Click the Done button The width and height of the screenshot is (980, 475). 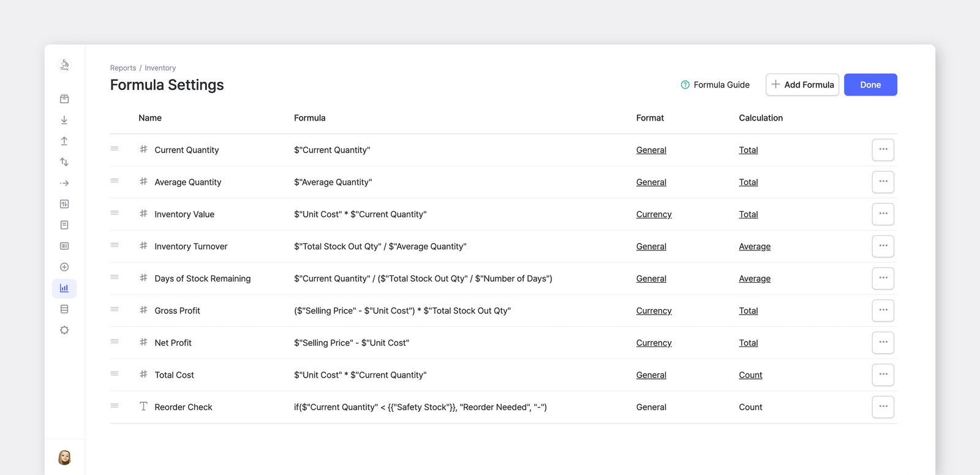(x=870, y=85)
